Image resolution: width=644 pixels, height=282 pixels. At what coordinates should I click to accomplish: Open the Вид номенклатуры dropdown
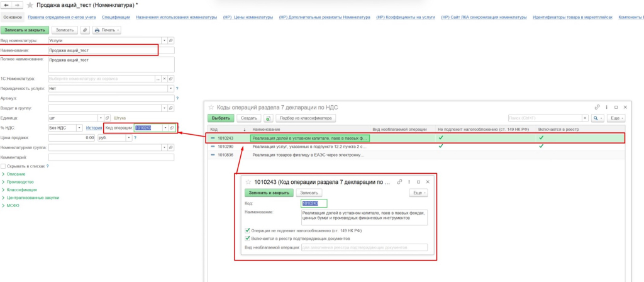[x=164, y=40]
